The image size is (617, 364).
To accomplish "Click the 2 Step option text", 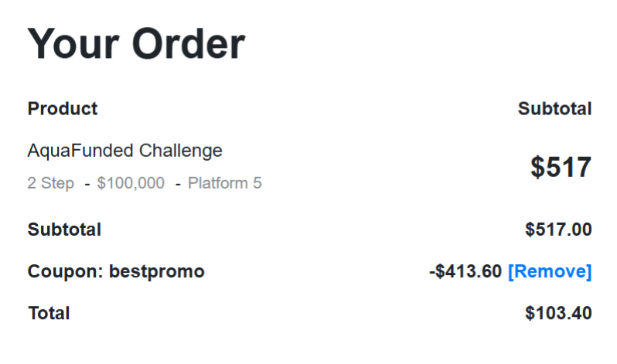I will 51,183.
